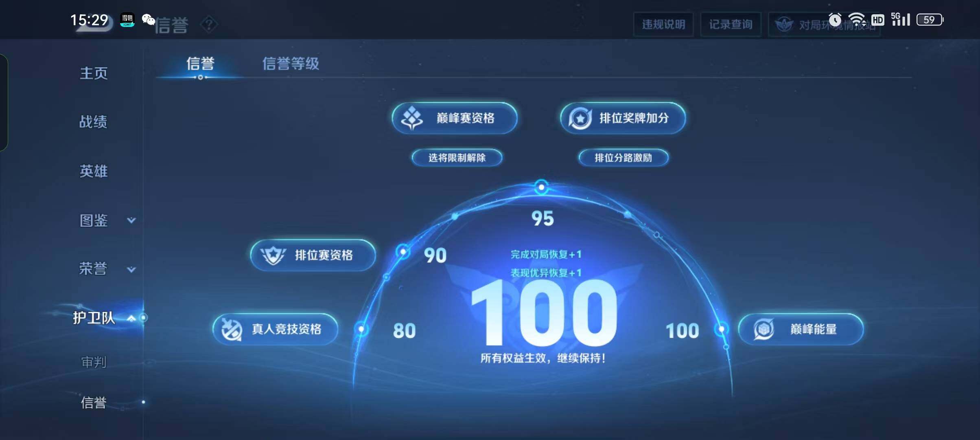Open 英雄 in sidebar

tap(94, 171)
